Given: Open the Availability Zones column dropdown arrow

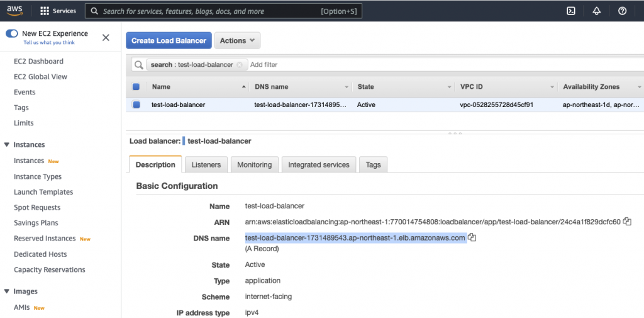Looking at the screenshot, I should (x=639, y=87).
